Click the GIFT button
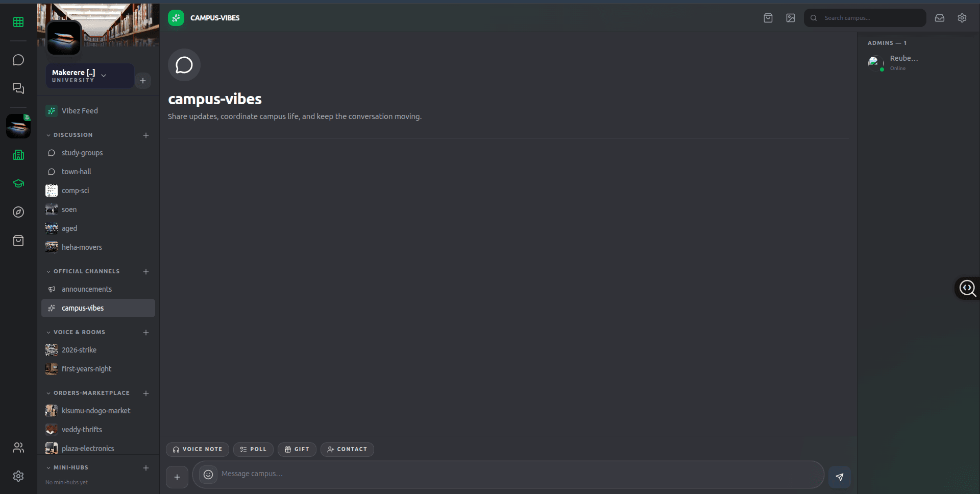The width and height of the screenshot is (980, 494). tap(297, 450)
